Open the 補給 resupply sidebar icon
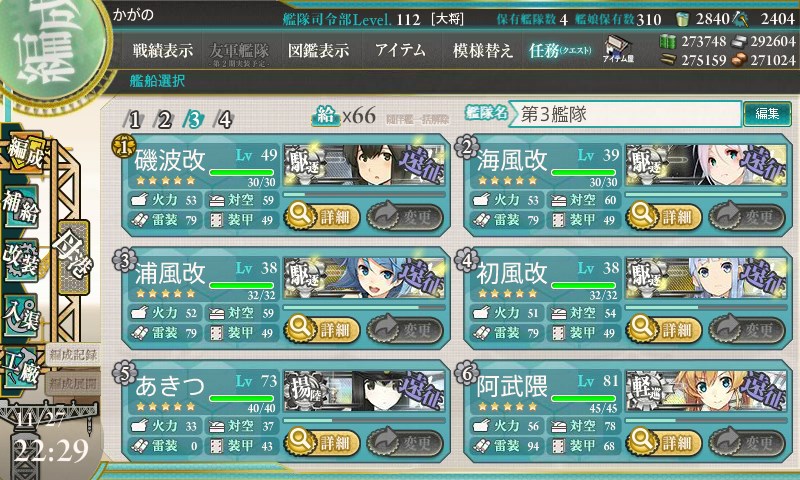The image size is (800, 480). coord(21,207)
